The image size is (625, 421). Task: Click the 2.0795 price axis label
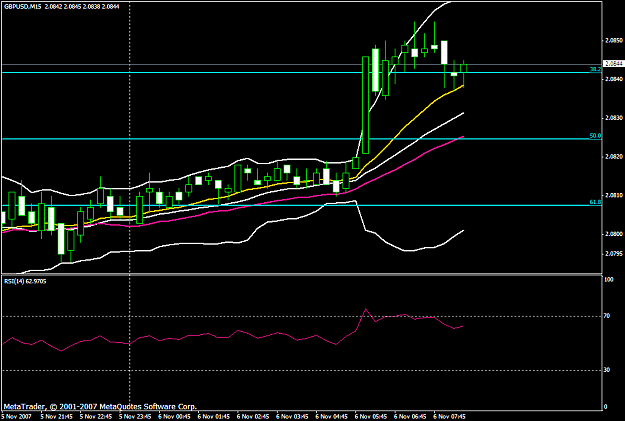tap(614, 254)
